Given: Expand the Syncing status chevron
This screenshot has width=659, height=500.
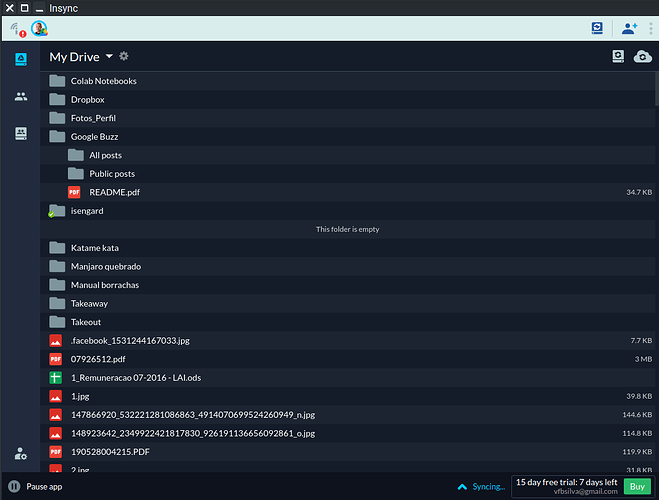Looking at the screenshot, I should (x=462, y=487).
